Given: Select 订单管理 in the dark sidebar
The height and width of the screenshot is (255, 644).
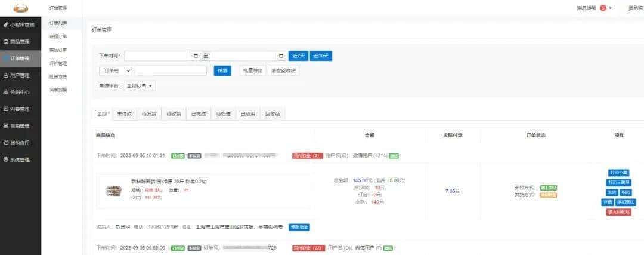Looking at the screenshot, I should 20,59.
